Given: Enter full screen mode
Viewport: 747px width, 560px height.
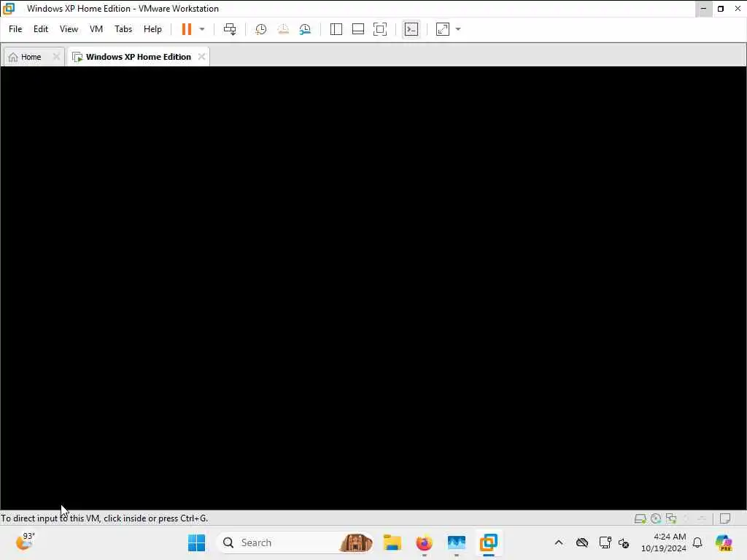Looking at the screenshot, I should click(379, 29).
